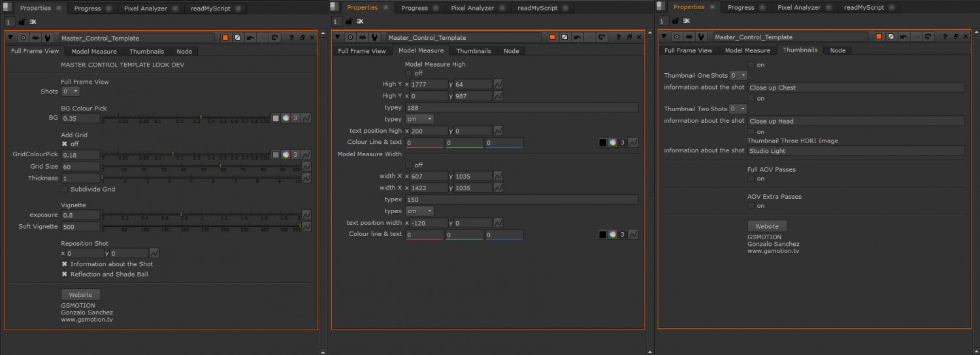Toggle the Reflection and Shade Ball checkbox
980x355 pixels.
point(64,274)
